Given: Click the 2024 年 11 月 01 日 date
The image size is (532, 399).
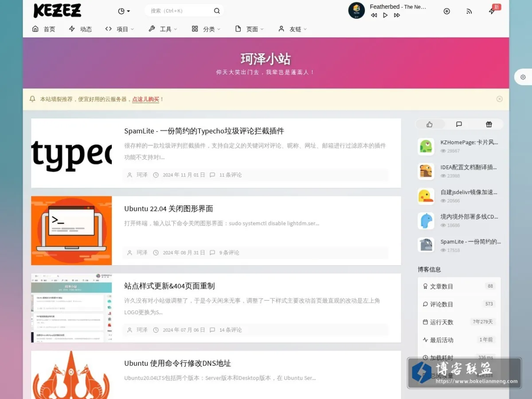Looking at the screenshot, I should click(184, 175).
